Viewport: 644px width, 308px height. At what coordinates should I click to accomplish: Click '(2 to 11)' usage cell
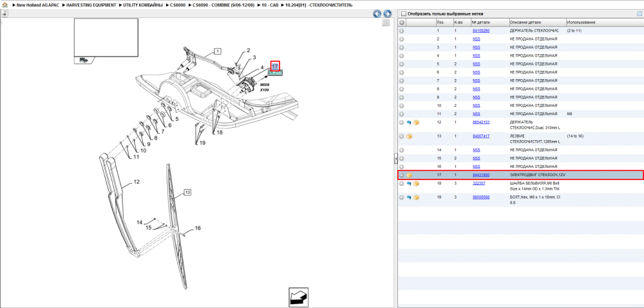point(574,31)
